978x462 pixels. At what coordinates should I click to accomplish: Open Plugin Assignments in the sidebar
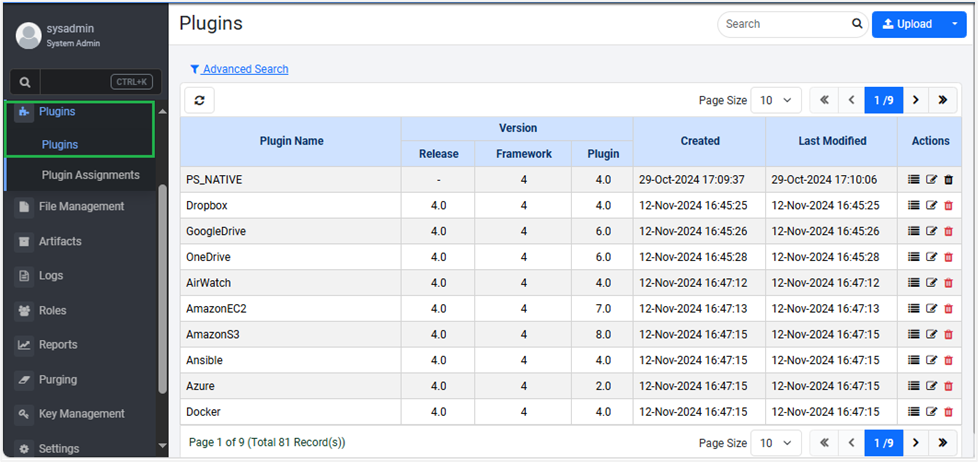pos(90,175)
